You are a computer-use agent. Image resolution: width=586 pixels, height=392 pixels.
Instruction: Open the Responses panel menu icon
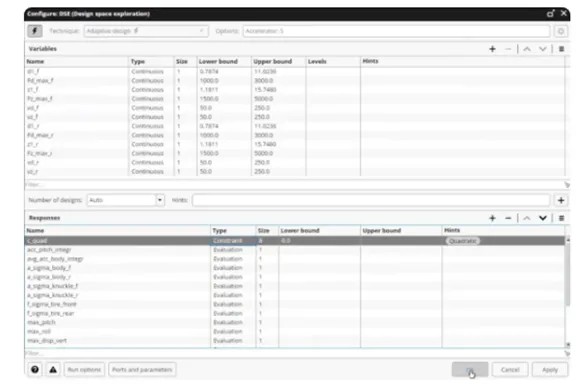coord(561,218)
